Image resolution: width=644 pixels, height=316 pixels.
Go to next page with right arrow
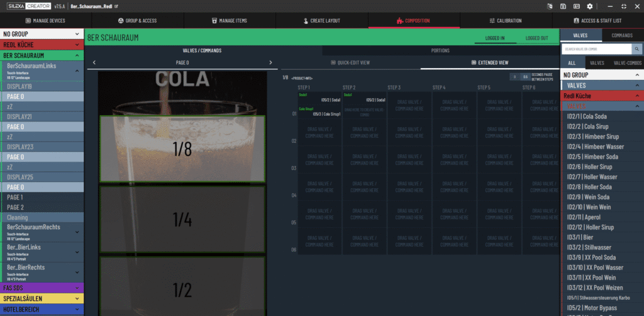pyautogui.click(x=270, y=62)
